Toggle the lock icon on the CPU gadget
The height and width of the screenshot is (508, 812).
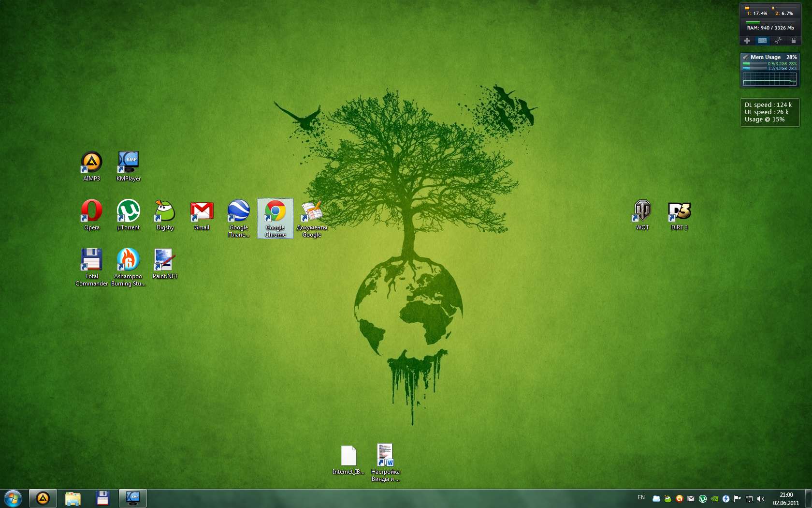click(x=793, y=41)
